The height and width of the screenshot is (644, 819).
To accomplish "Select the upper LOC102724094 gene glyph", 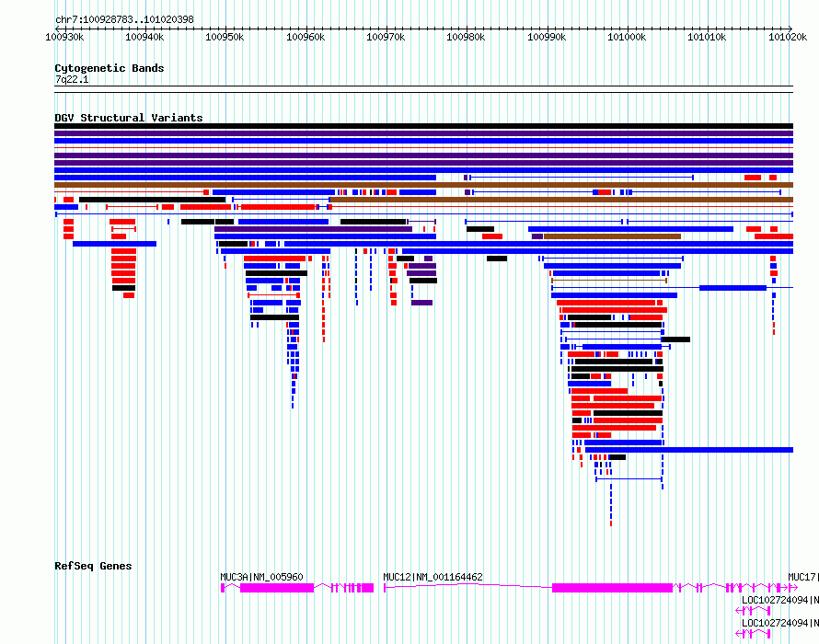I will click(753, 611).
